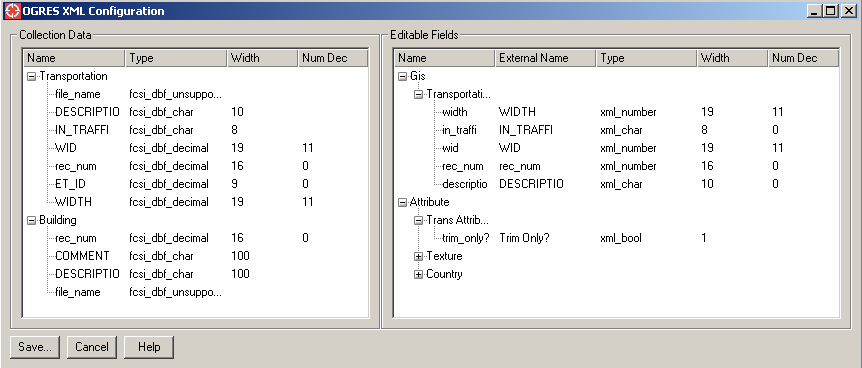Select the Building label in Collection Data
This screenshot has height=368, width=862.
[x=58, y=220]
